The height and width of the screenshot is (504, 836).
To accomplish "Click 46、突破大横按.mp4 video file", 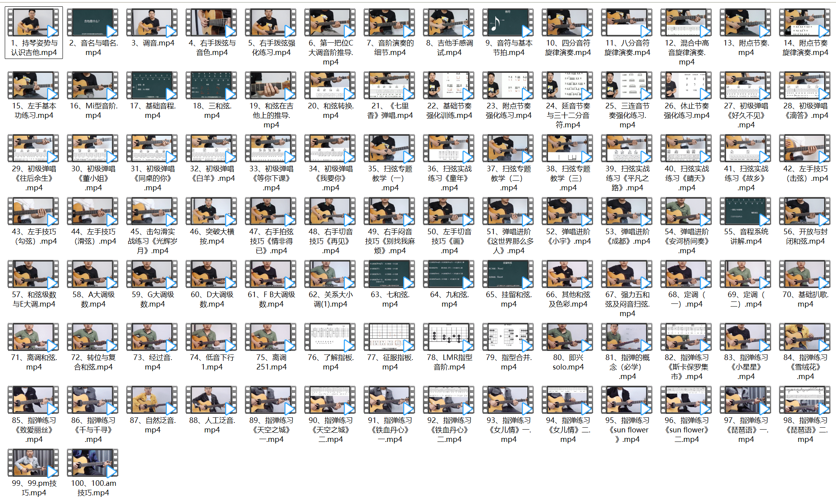I will [212, 212].
